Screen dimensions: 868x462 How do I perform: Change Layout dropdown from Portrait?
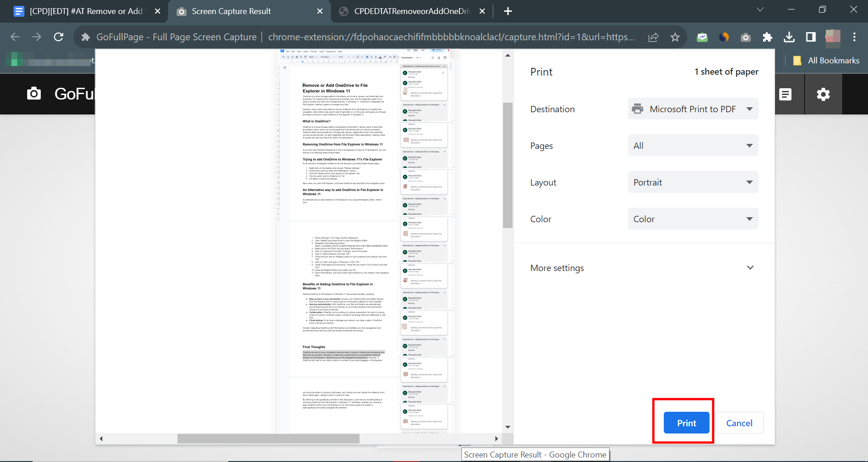click(x=693, y=182)
